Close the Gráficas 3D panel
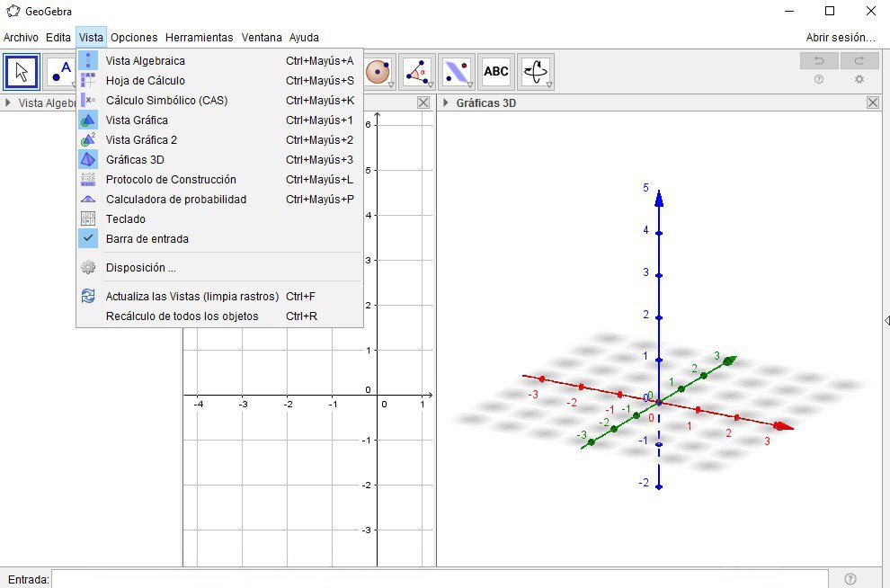 [x=873, y=102]
